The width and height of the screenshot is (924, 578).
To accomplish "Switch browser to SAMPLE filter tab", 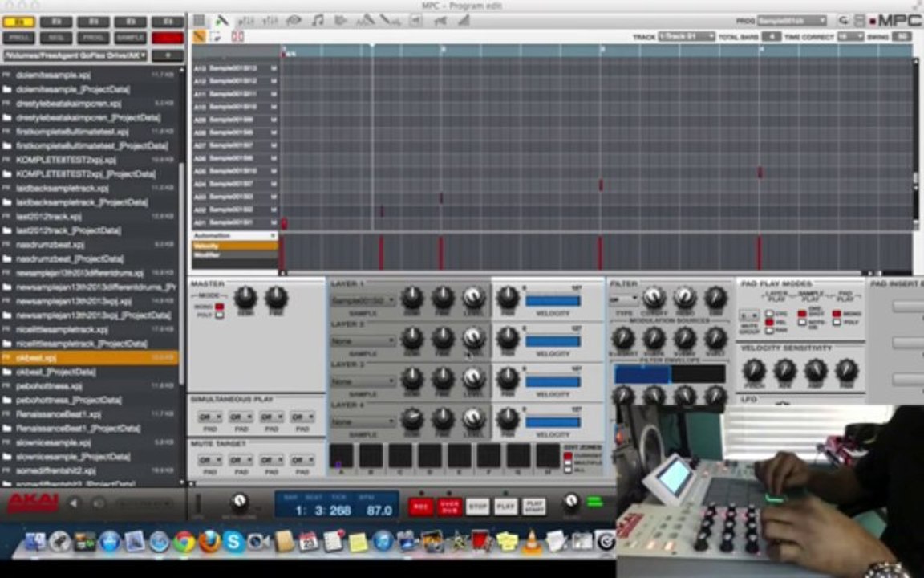I will (130, 38).
